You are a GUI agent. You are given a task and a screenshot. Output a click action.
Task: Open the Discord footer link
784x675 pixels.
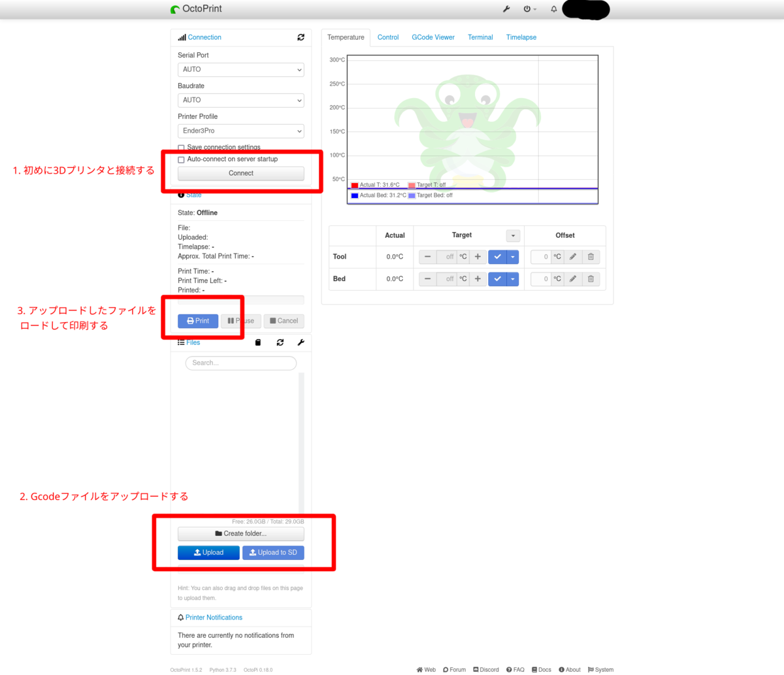click(486, 670)
